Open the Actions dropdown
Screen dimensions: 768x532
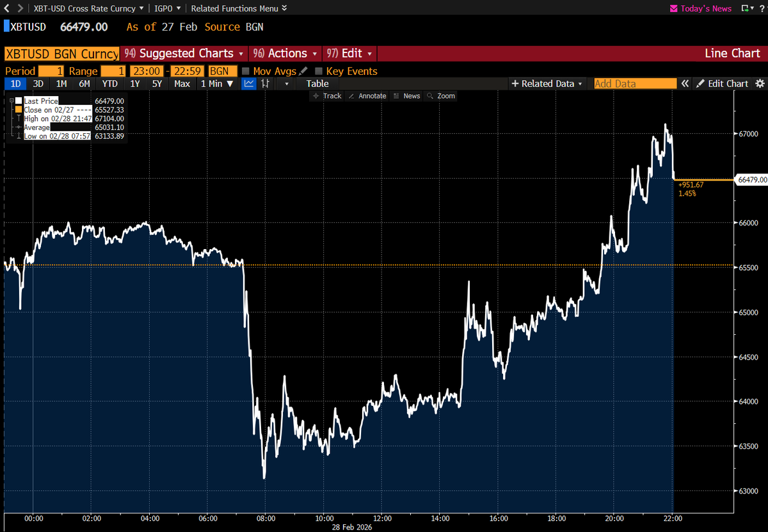click(285, 53)
